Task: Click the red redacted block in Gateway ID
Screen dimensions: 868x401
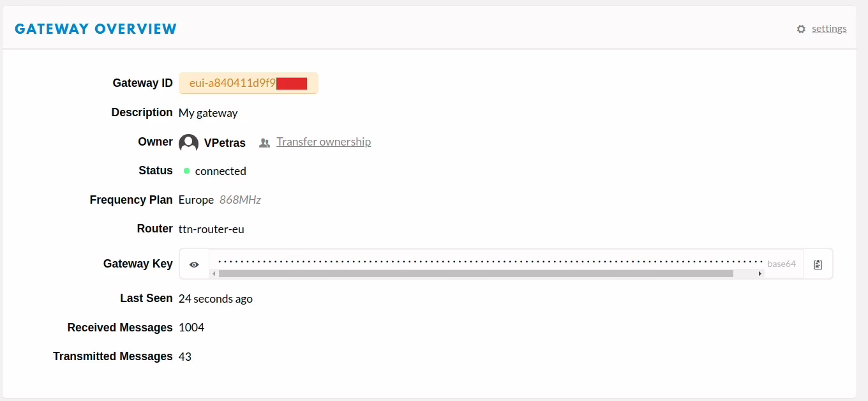Action: [292, 83]
